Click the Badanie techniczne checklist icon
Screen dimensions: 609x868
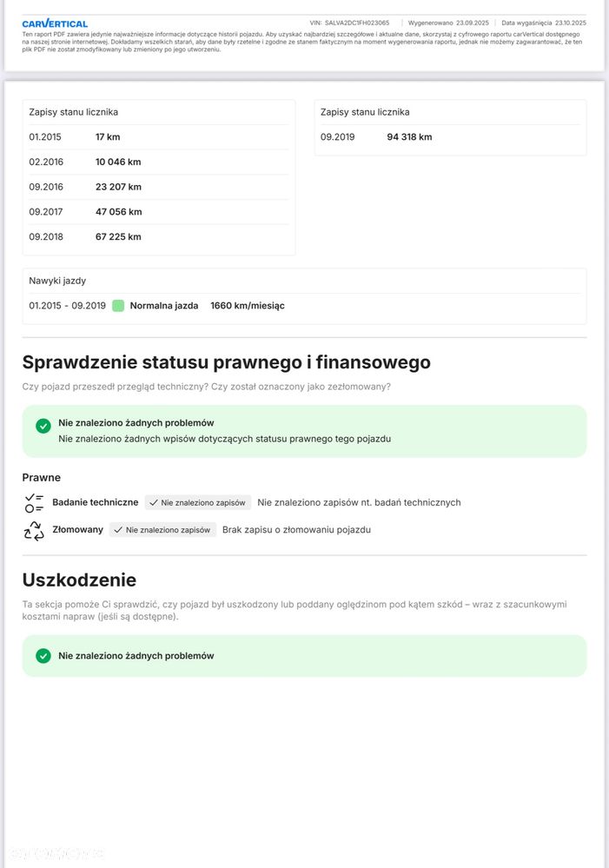click(x=34, y=502)
